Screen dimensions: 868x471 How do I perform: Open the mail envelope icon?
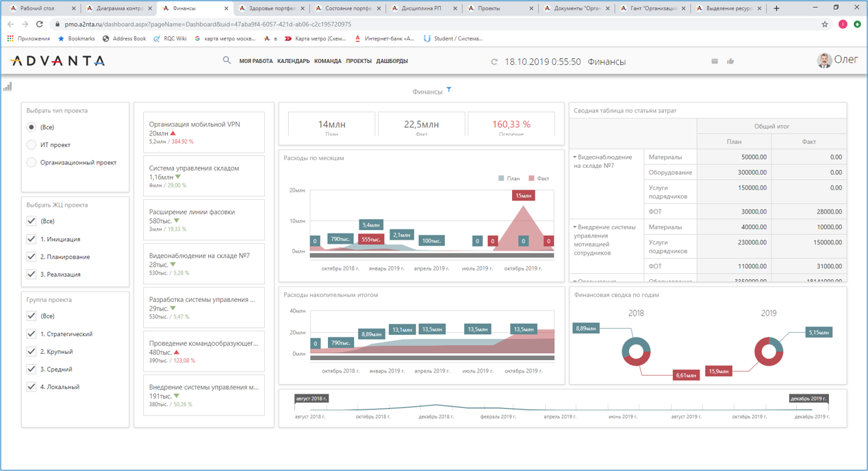click(715, 61)
